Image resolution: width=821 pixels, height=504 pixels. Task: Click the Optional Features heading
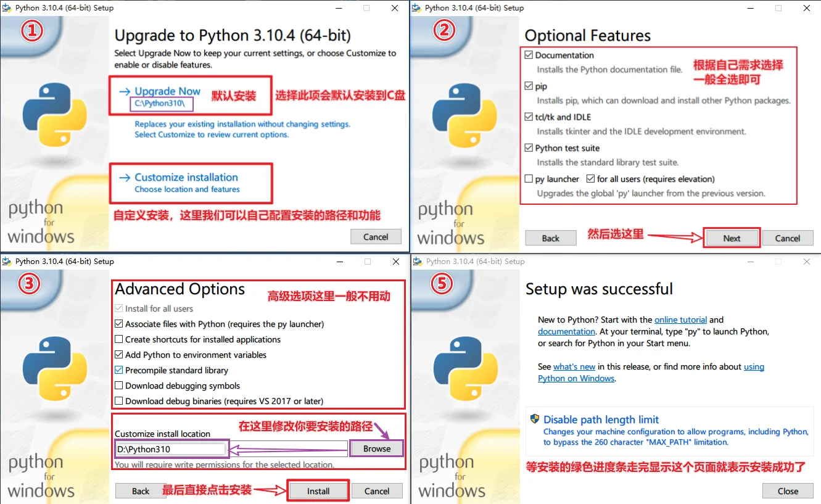pyautogui.click(x=587, y=35)
